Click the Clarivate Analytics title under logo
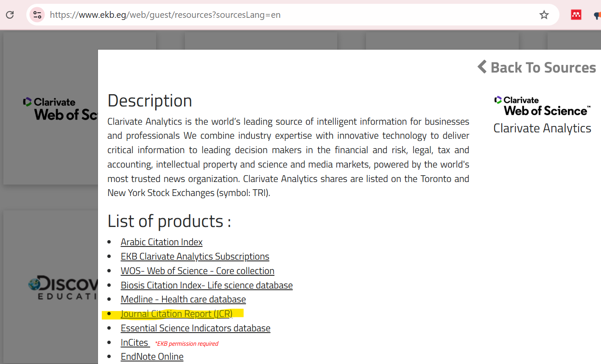601x364 pixels. pyautogui.click(x=542, y=128)
